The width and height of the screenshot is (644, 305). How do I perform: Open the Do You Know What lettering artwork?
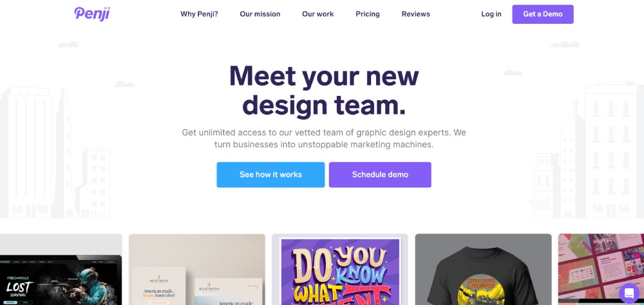[339, 270]
